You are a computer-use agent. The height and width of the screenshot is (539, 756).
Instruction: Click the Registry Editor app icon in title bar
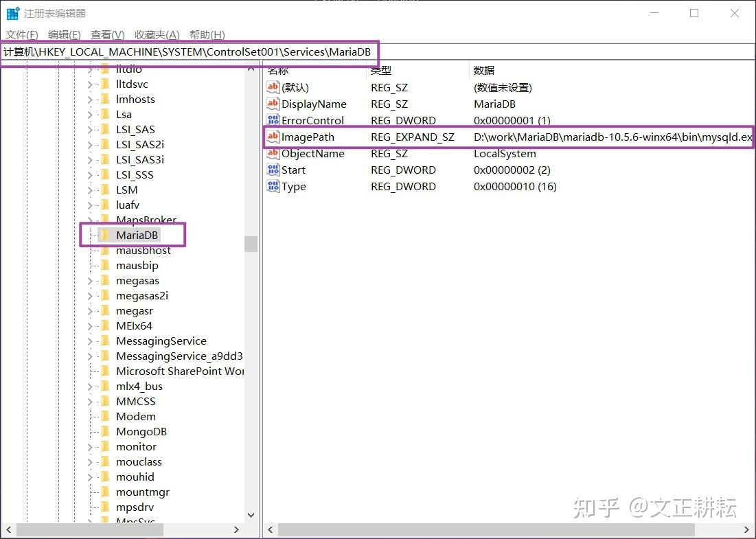pos(12,14)
